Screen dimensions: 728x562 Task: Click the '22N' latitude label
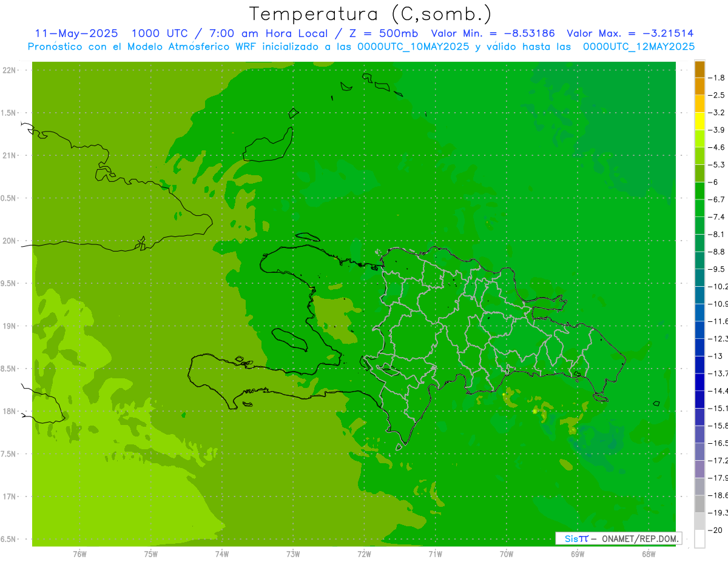coord(9,70)
